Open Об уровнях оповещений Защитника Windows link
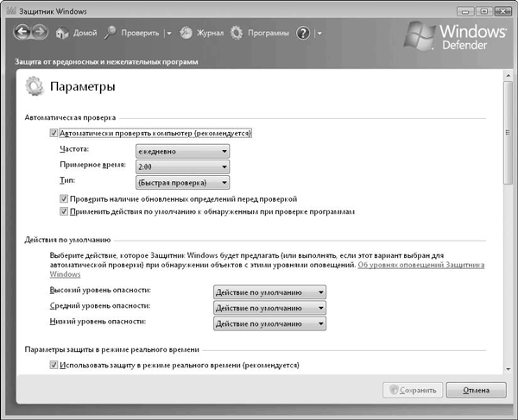The height and width of the screenshot is (420, 518). pos(420,265)
